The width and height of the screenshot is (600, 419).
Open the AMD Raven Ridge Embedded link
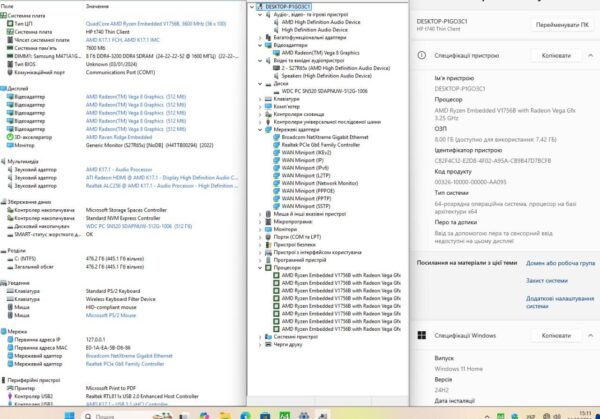[x=119, y=137]
